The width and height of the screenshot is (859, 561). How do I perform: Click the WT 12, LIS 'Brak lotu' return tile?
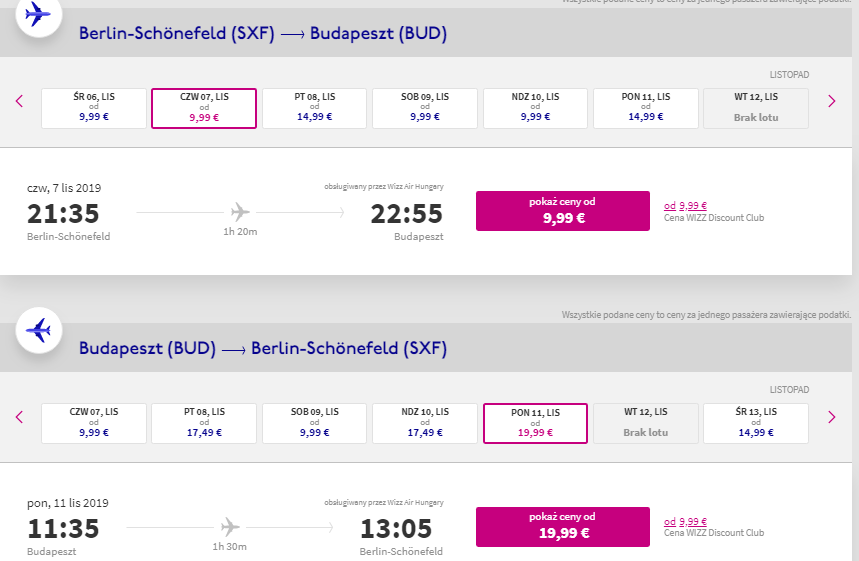coord(645,423)
